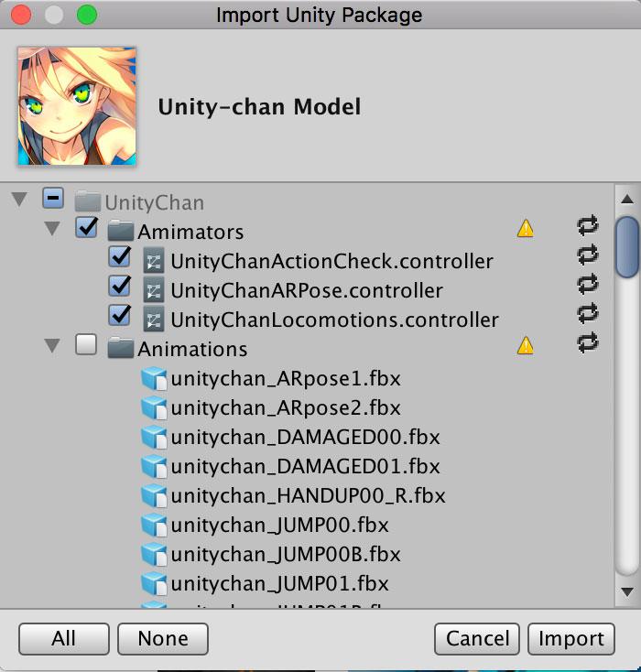Screen dimensions: 641x672
Task: Click the green zoom window button
Action: coord(87,14)
